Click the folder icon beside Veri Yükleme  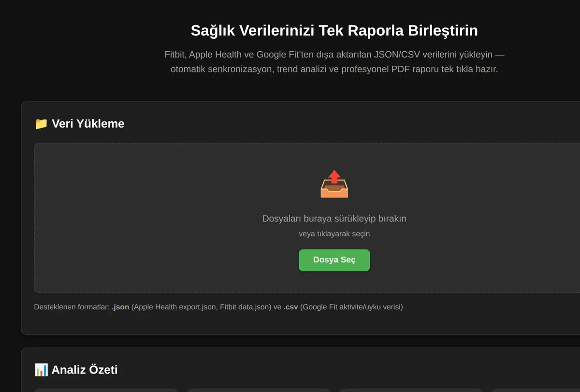pyautogui.click(x=41, y=124)
